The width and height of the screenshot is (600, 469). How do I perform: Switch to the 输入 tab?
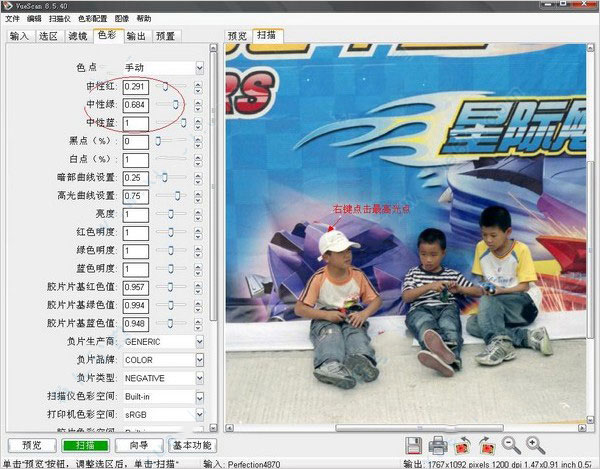(x=20, y=36)
